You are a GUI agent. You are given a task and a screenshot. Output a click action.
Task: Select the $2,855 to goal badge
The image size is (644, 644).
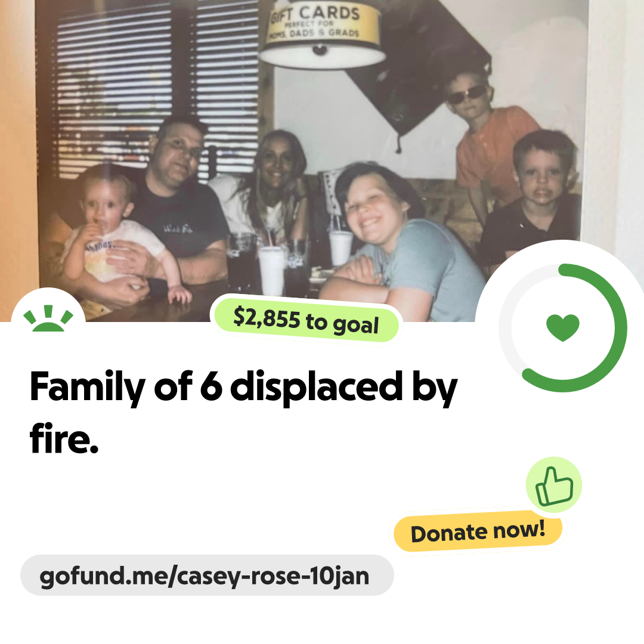[x=306, y=320]
